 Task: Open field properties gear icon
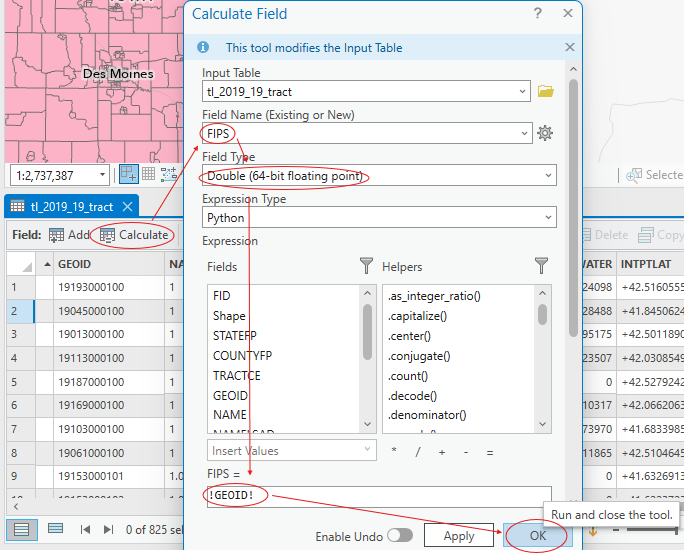pos(545,133)
